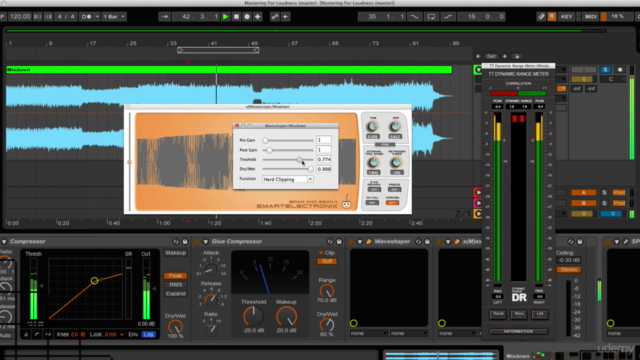Collapse the Glue Compressor fold triangle
Viewport: 640px width, 360px height.
pyautogui.click(x=206, y=242)
